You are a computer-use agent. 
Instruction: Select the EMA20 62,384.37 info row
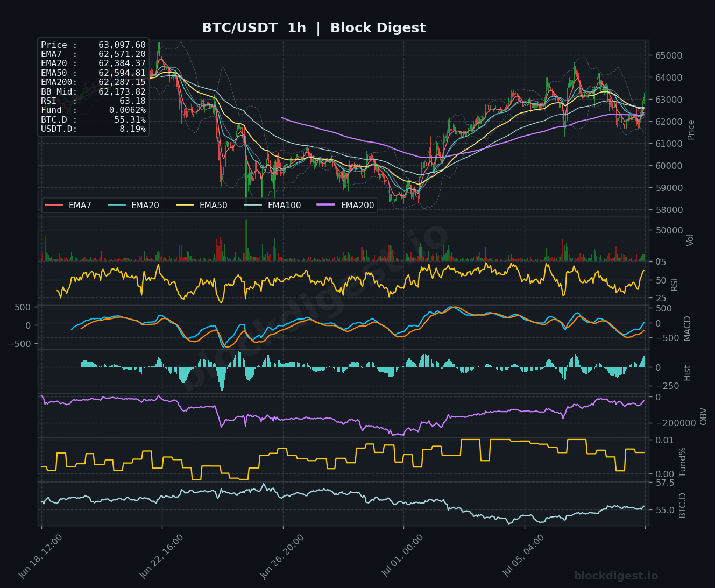coord(93,63)
